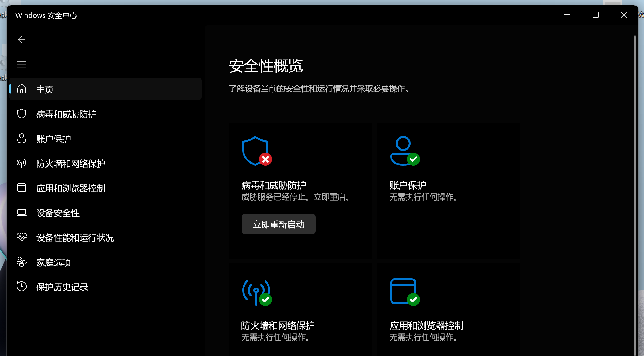Click the clock icon beside 保护历史记录
The height and width of the screenshot is (356, 644).
22,286
